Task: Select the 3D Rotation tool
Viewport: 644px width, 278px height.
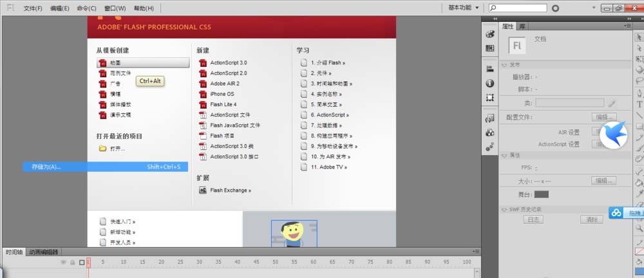Action: tap(639, 69)
